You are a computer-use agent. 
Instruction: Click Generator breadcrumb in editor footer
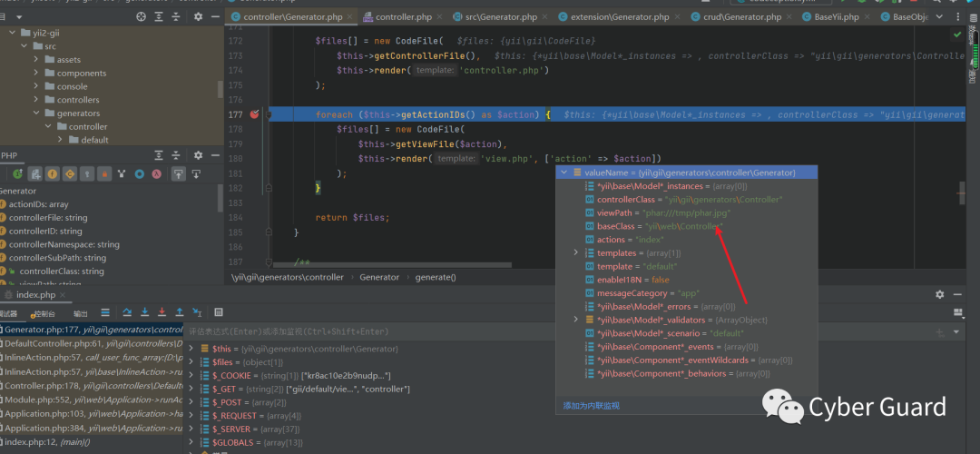(379, 277)
